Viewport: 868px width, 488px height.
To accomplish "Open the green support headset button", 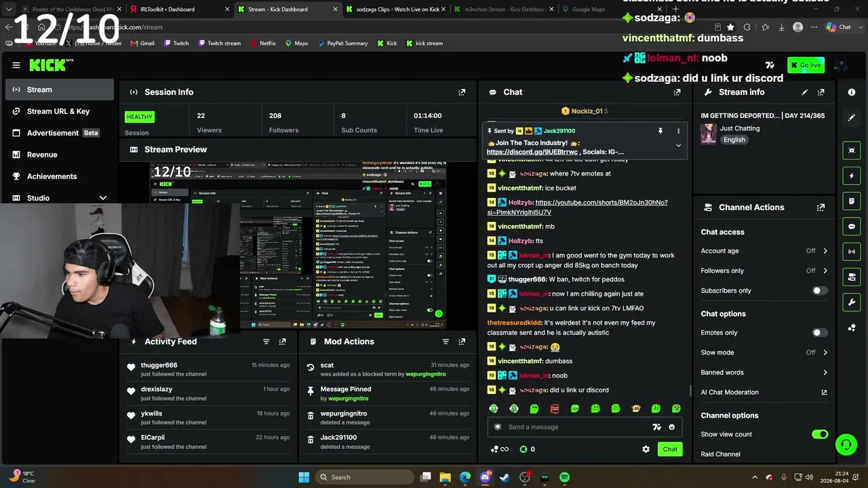I will click(x=846, y=445).
